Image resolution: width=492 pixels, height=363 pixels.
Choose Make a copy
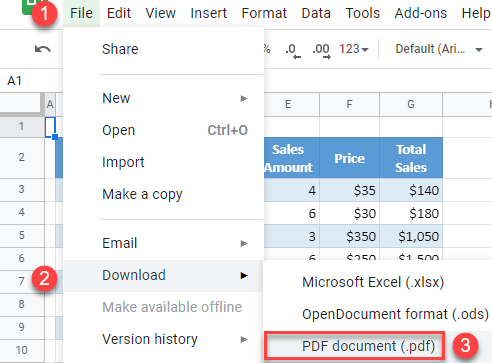click(164, 194)
